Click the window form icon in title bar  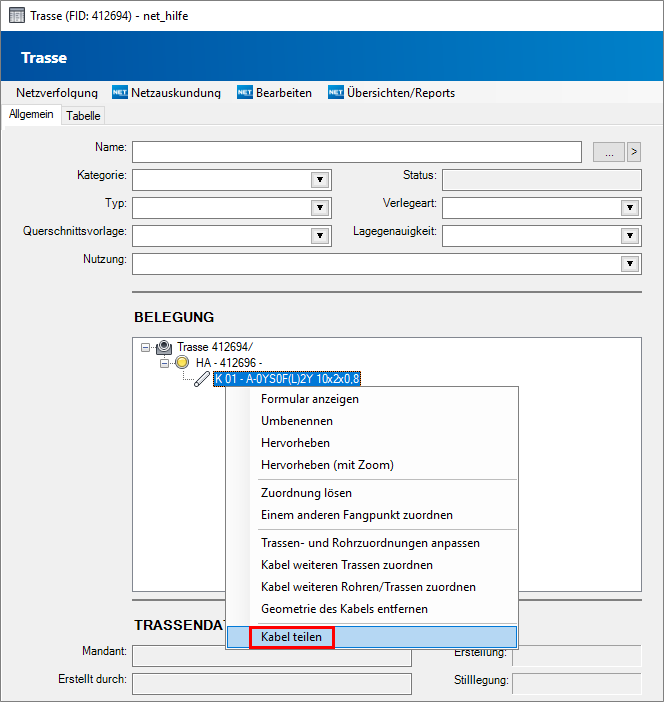[x=16, y=16]
